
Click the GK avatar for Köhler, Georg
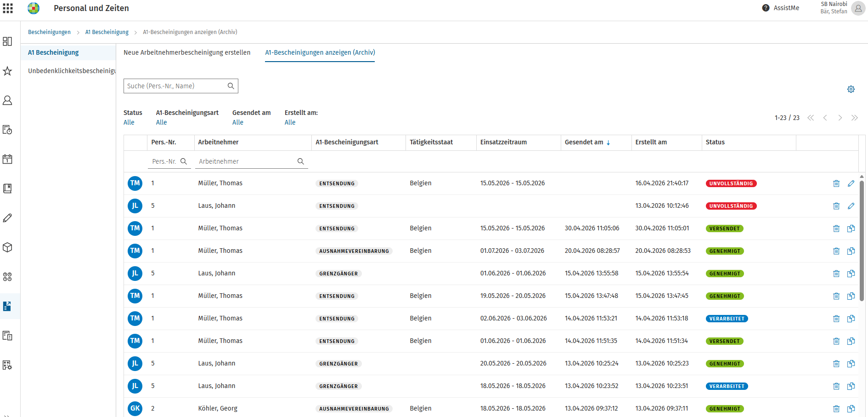pos(135,409)
